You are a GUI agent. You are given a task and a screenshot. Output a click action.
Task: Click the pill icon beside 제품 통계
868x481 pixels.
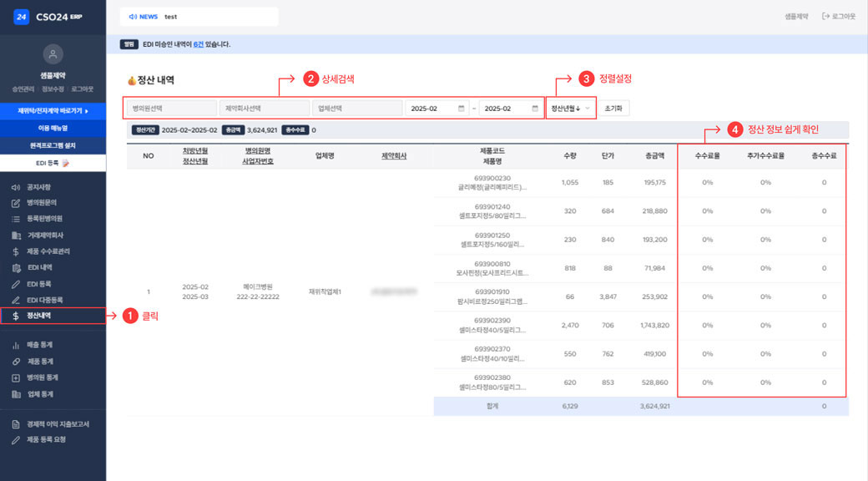click(x=16, y=362)
